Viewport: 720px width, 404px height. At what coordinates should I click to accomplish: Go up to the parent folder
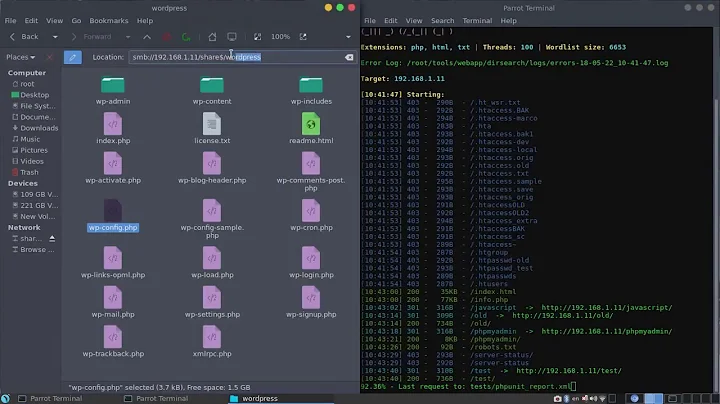[147, 37]
